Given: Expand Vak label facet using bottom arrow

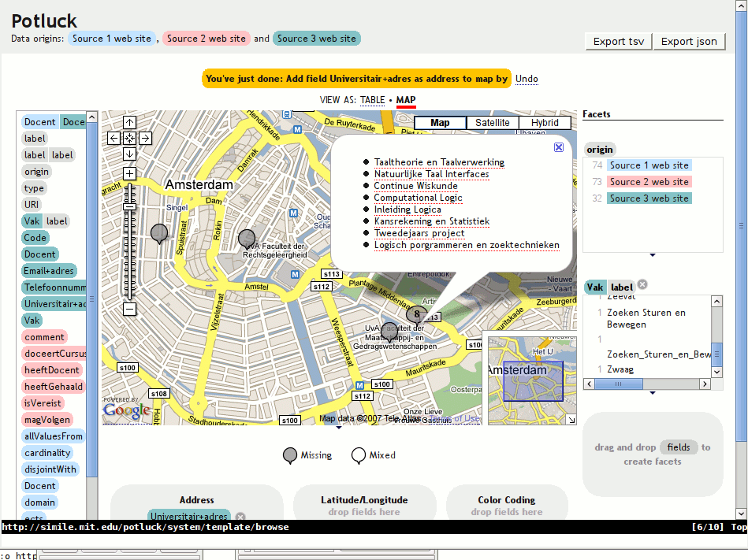Looking at the screenshot, I should click(653, 393).
